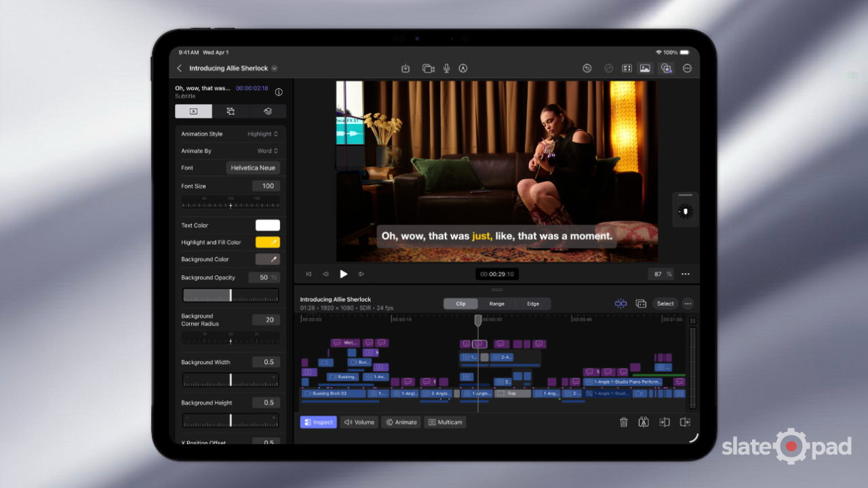Edit the Background Opacity value 50
This screenshot has height=488, width=868.
tap(264, 278)
